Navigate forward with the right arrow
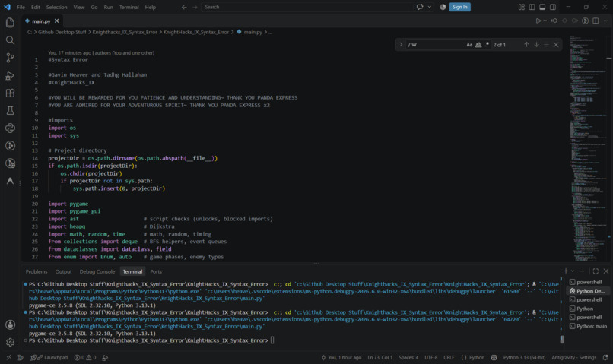Screen dimensions: 613x364 195,7
